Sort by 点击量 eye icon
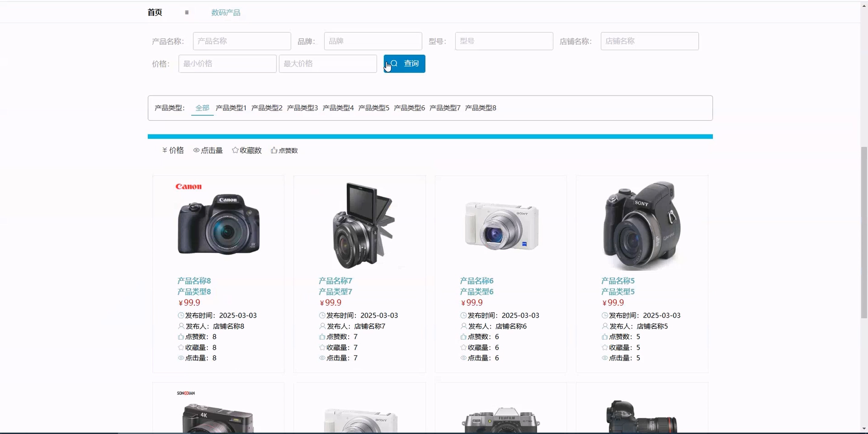This screenshot has width=868, height=434. pyautogui.click(x=196, y=150)
